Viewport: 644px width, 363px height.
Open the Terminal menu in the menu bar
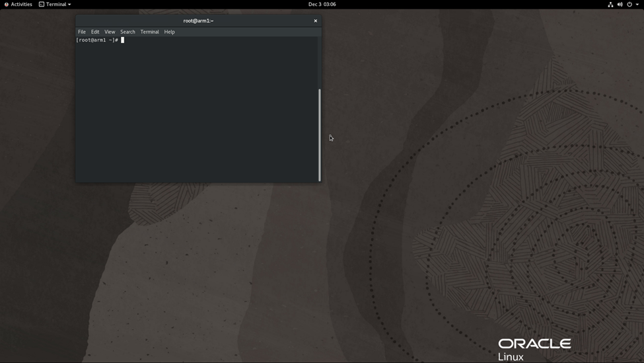pyautogui.click(x=149, y=32)
